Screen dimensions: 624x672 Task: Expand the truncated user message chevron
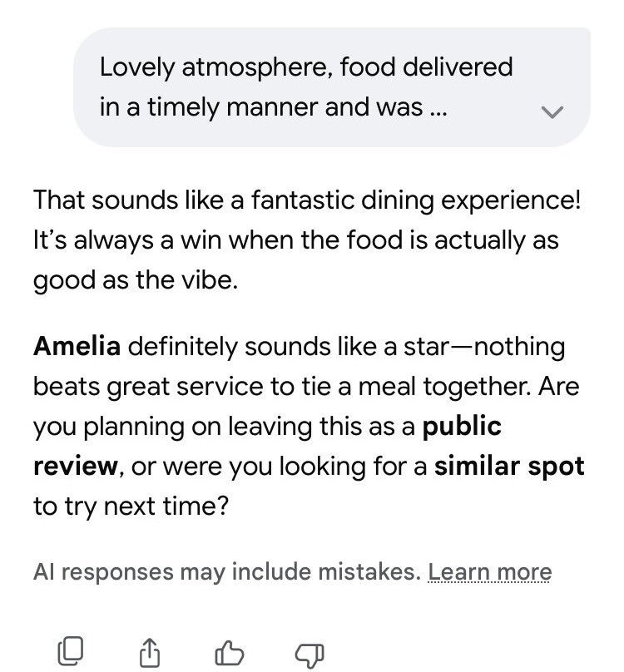pos(552,112)
